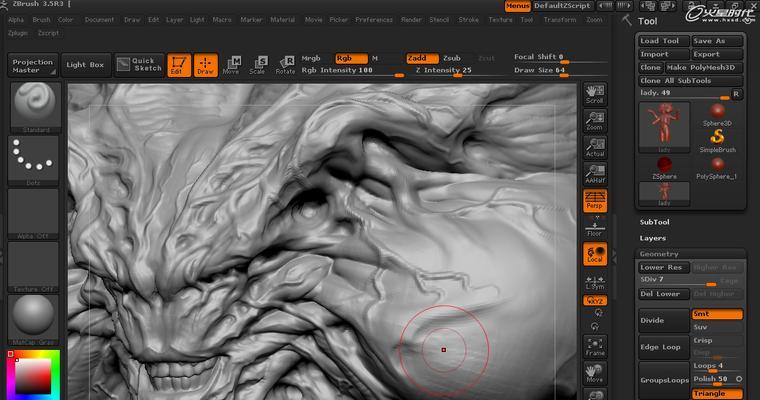Open the Zplugin menu
This screenshot has height=400, width=760.
[18, 33]
